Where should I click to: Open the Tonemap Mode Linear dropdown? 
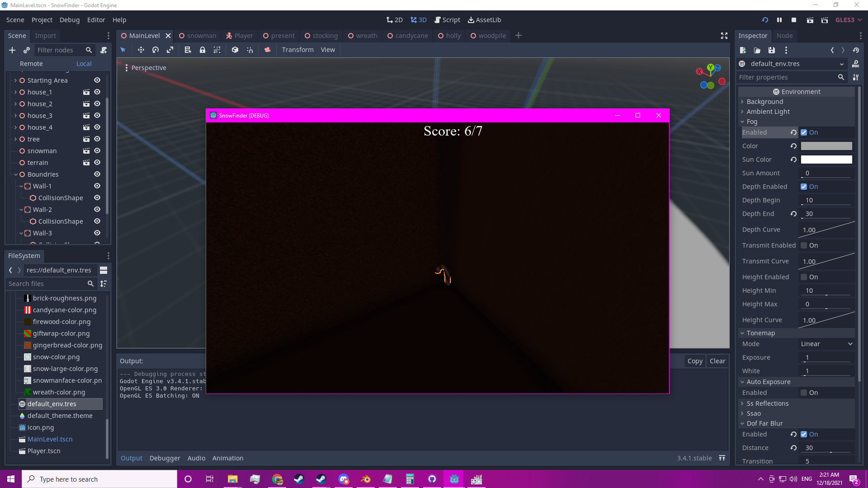click(826, 344)
